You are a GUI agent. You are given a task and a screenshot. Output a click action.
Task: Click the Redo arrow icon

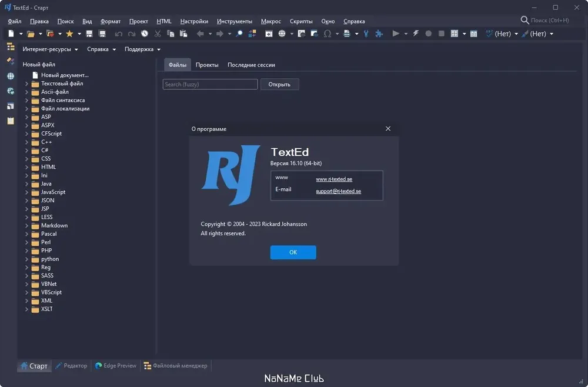[x=132, y=34]
